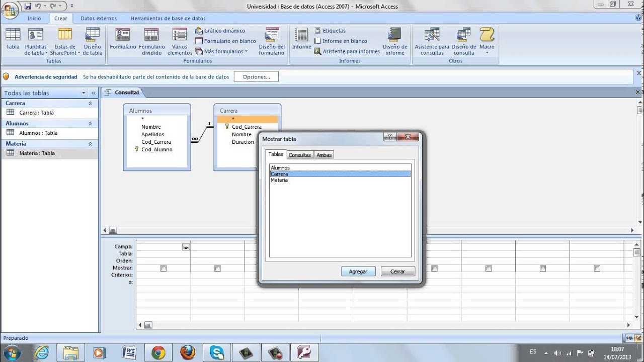Click the Agregar button
The image size is (644, 362).
click(358, 271)
